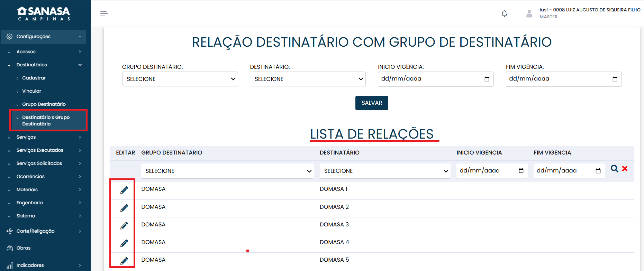Click pencil icon for DOMASA 3
The image size is (644, 271).
(x=124, y=225)
